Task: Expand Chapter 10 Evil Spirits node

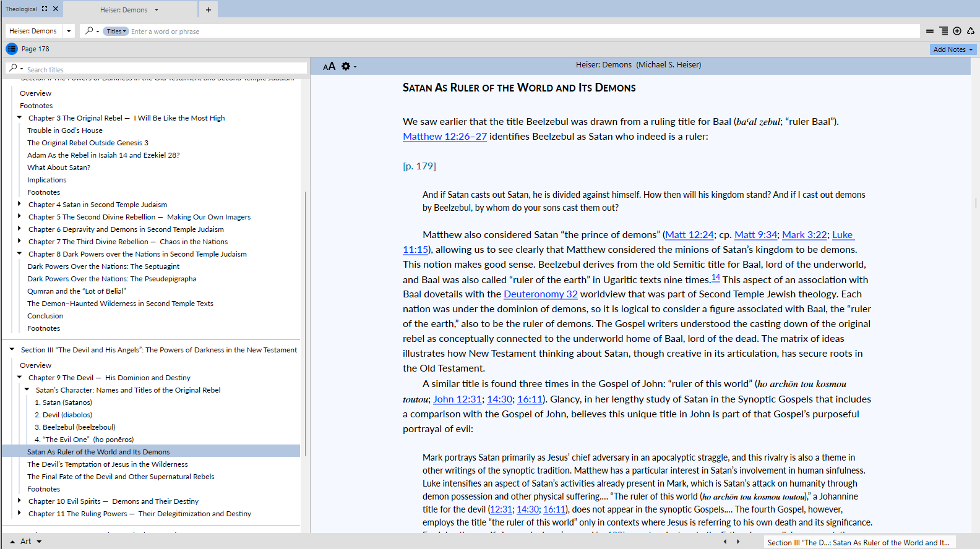Action: coord(19,501)
